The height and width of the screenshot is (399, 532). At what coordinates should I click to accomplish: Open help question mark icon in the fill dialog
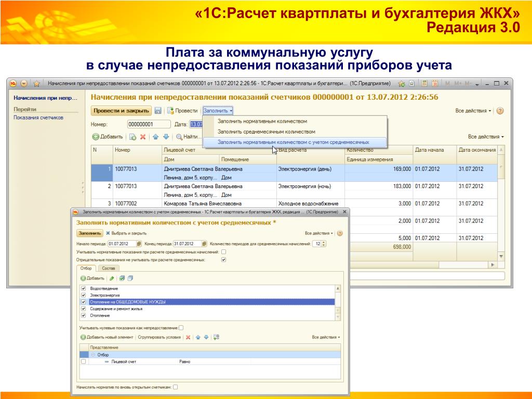click(340, 233)
